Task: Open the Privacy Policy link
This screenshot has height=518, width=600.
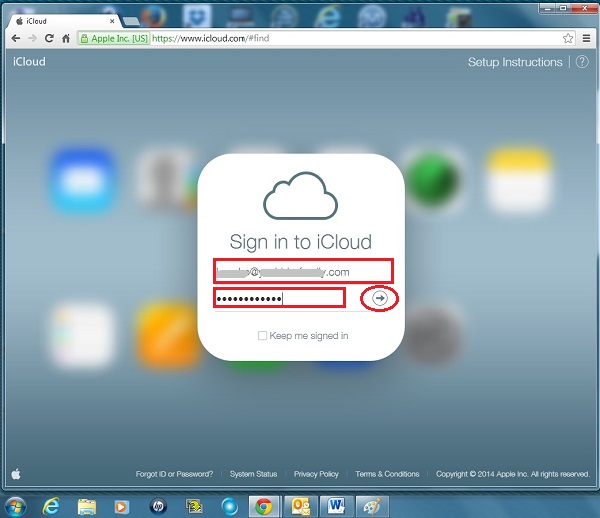Action: click(x=316, y=474)
